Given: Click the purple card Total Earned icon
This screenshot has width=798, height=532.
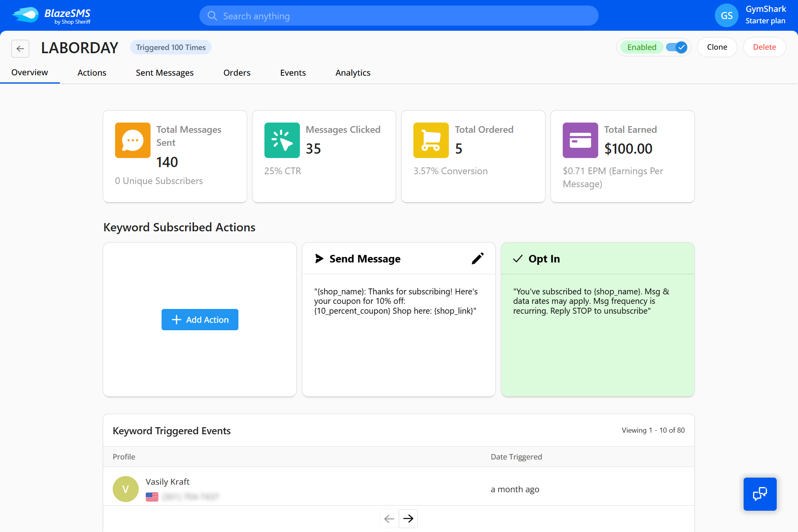Looking at the screenshot, I should [x=580, y=140].
